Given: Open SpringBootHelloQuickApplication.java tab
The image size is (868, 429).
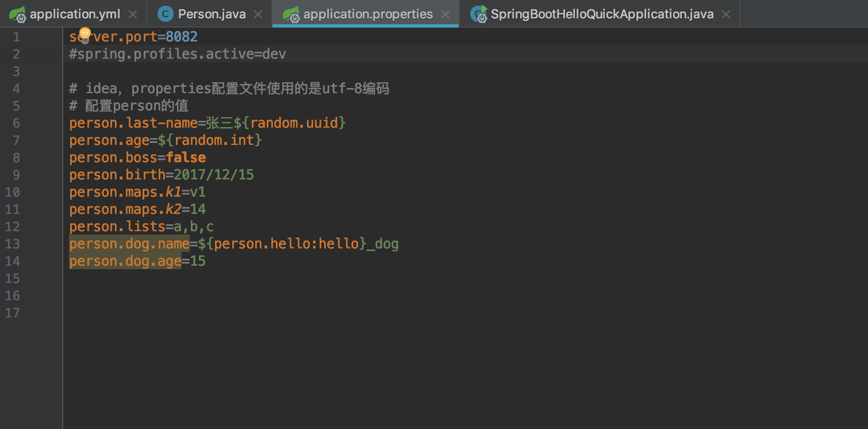Looking at the screenshot, I should pos(602,14).
